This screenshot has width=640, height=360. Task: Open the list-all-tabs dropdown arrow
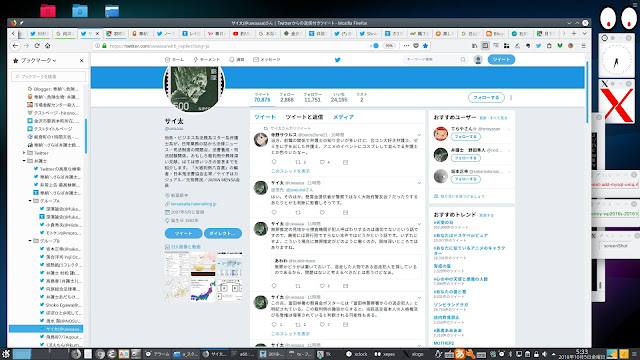(x=584, y=33)
